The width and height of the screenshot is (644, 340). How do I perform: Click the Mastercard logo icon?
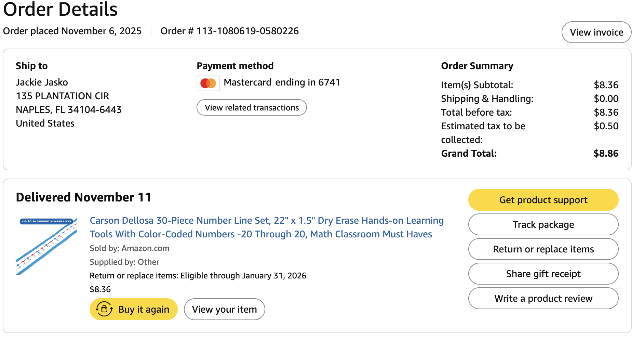click(x=208, y=83)
